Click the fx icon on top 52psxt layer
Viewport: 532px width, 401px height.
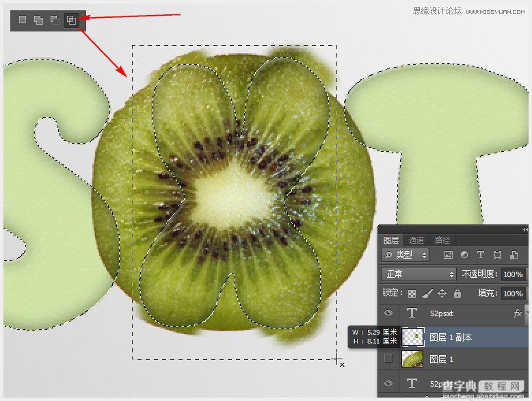pyautogui.click(x=518, y=313)
